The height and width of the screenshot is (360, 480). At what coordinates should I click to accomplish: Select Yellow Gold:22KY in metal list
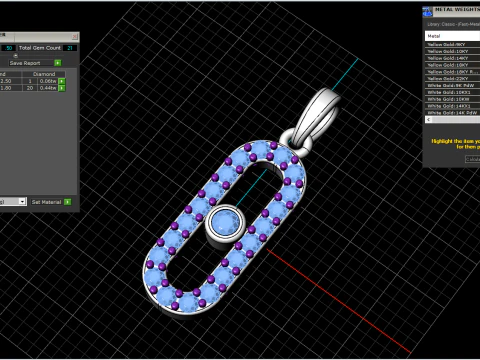pyautogui.click(x=452, y=79)
